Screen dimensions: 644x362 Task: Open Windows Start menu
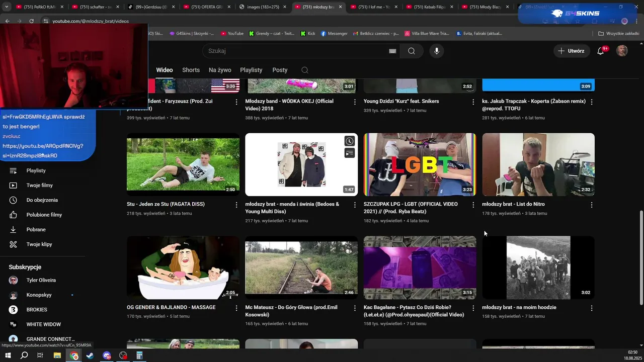[8, 355]
